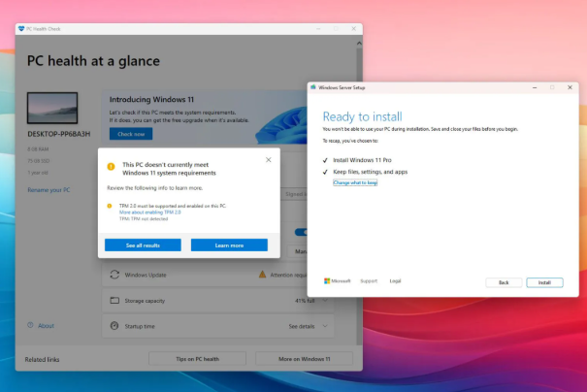Click Ready to install heading
Viewport: 587px width, 392px height.
pos(362,116)
